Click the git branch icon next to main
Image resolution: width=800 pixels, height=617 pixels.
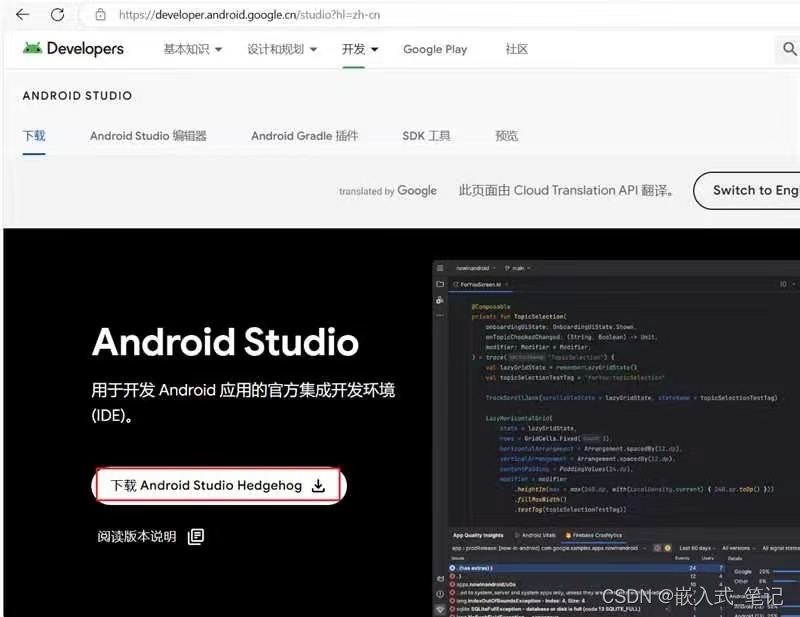coord(506,267)
